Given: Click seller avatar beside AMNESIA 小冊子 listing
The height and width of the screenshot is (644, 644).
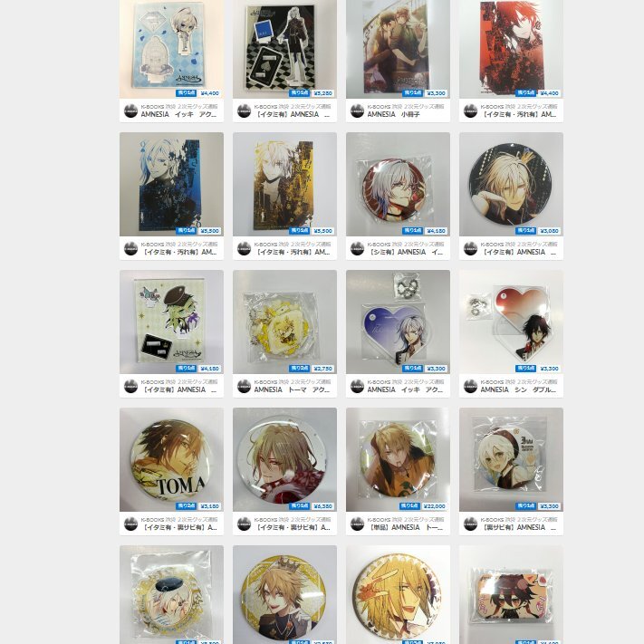Looking at the screenshot, I should (357, 111).
